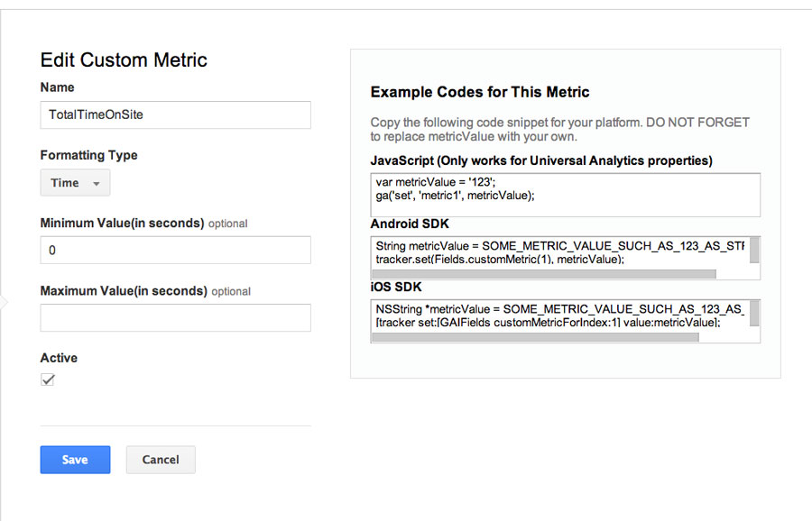Click the 'Name' label above the first field
812x521 pixels.
58,87
